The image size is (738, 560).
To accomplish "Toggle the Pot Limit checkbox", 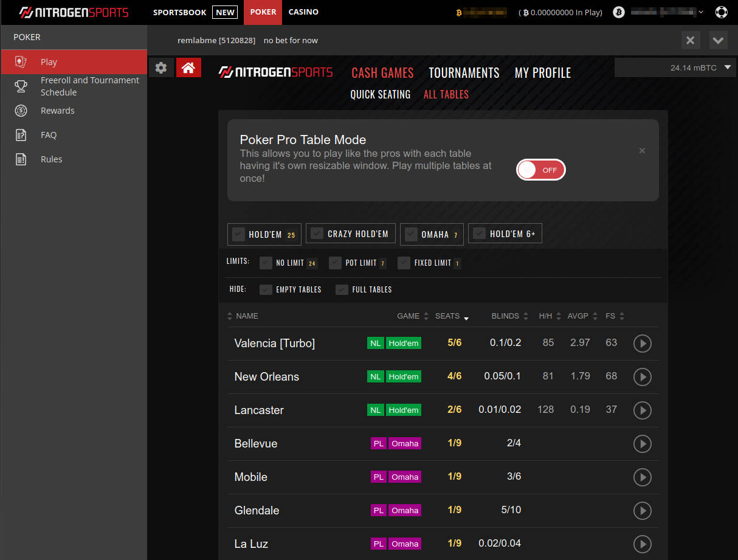I will click(x=335, y=263).
